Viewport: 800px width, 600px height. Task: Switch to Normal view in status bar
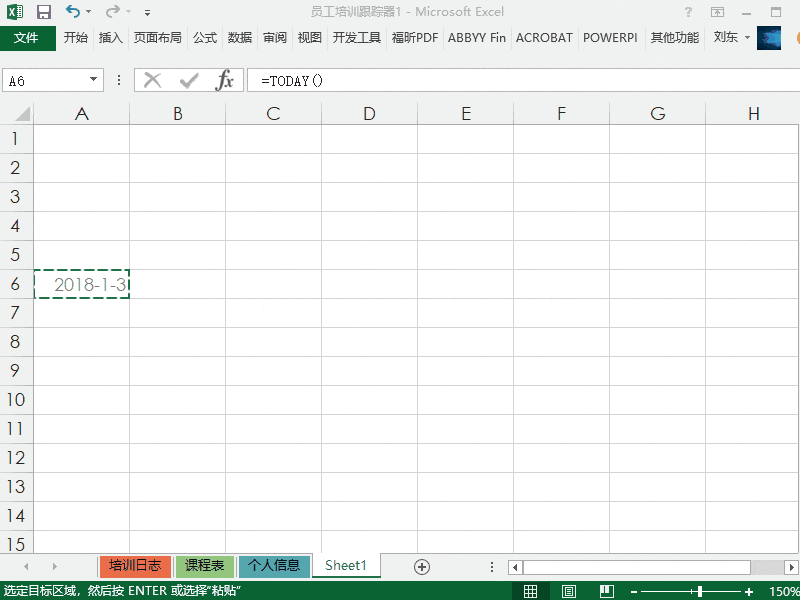click(531, 590)
